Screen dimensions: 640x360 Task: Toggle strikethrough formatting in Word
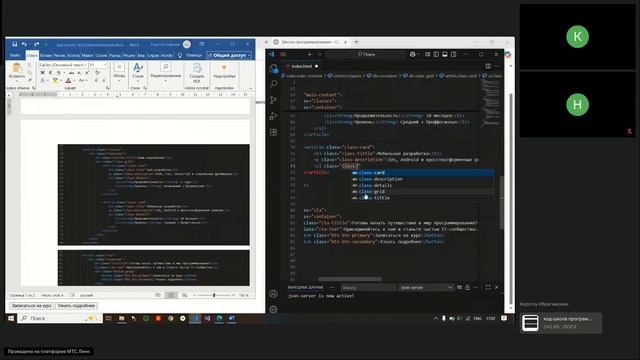coord(71,73)
